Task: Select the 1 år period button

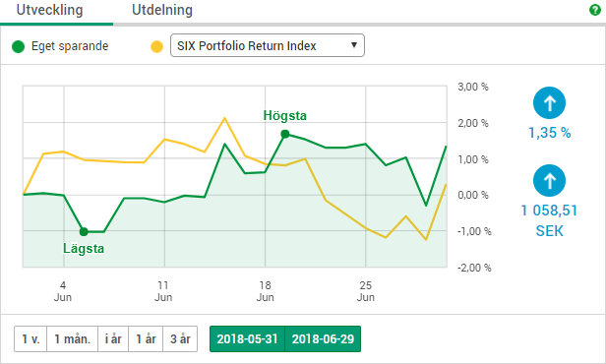Action: 146,338
